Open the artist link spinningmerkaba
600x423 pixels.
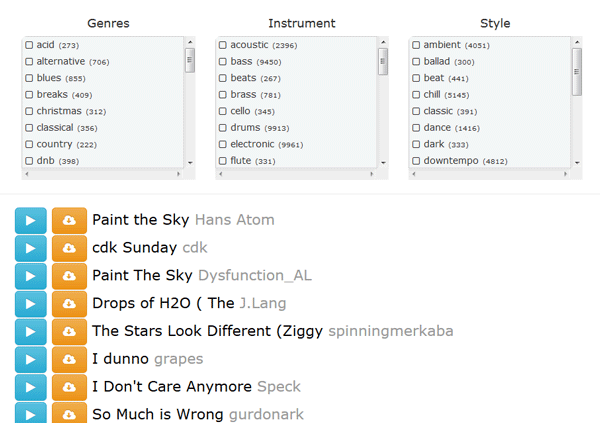point(390,331)
